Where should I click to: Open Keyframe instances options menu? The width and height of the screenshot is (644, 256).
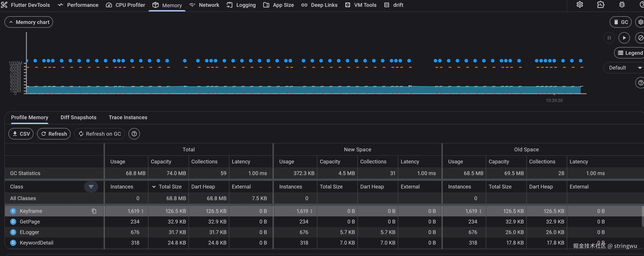click(143, 211)
